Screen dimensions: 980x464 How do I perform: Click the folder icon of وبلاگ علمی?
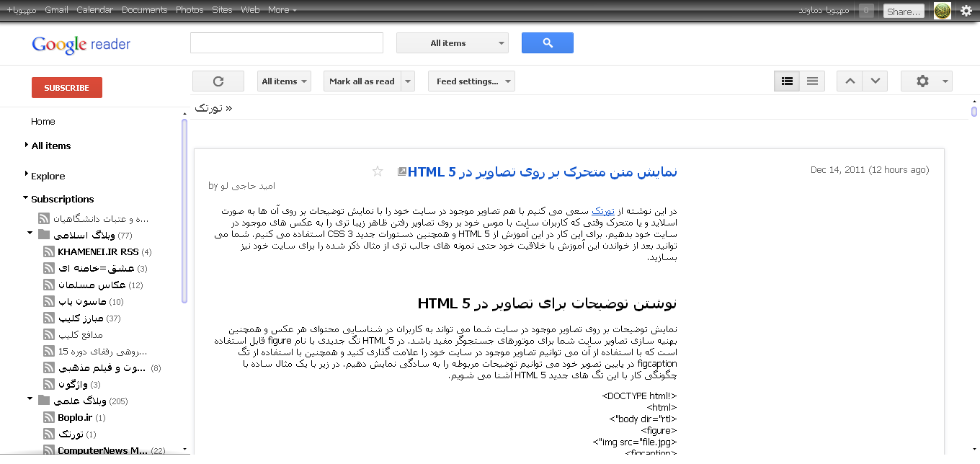pos(44,401)
